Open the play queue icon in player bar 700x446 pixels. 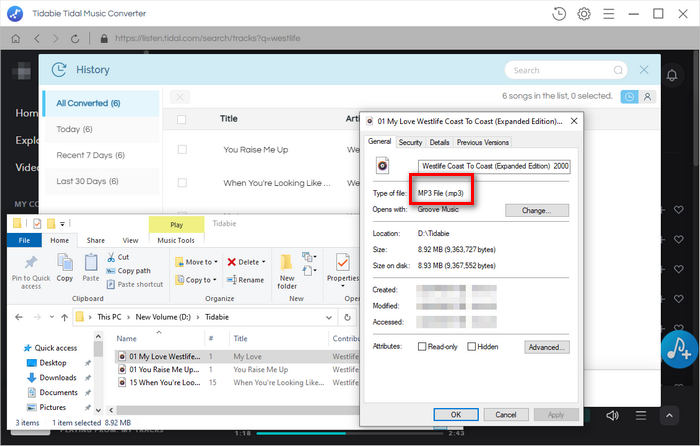641,416
